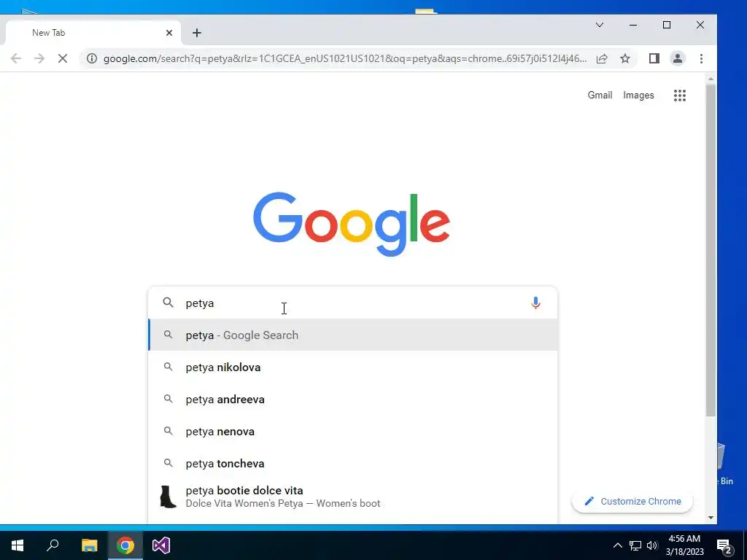Click the address bar URL
747x560 pixels.
pyautogui.click(x=344, y=58)
